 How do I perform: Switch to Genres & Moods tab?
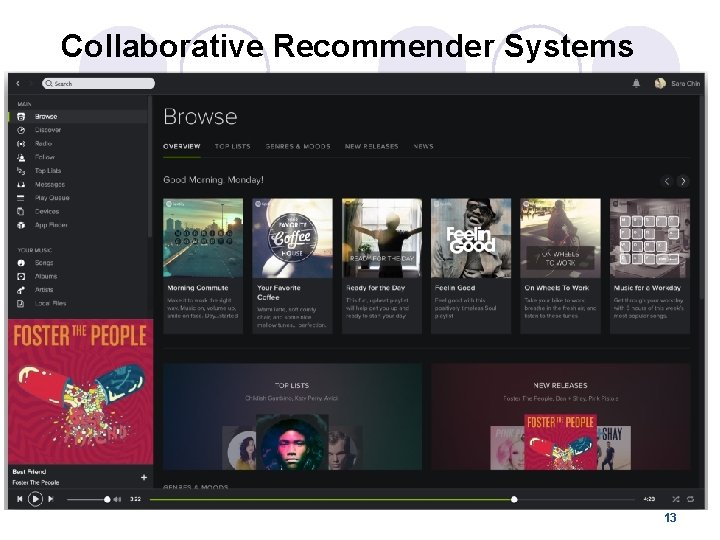298,146
